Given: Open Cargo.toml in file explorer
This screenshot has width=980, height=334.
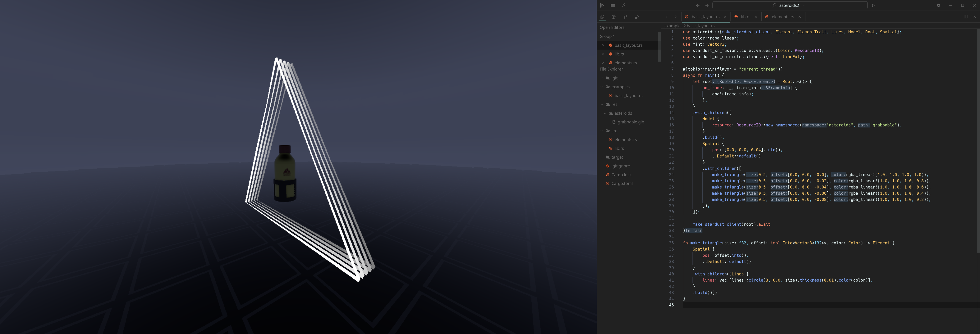Looking at the screenshot, I should 622,184.
